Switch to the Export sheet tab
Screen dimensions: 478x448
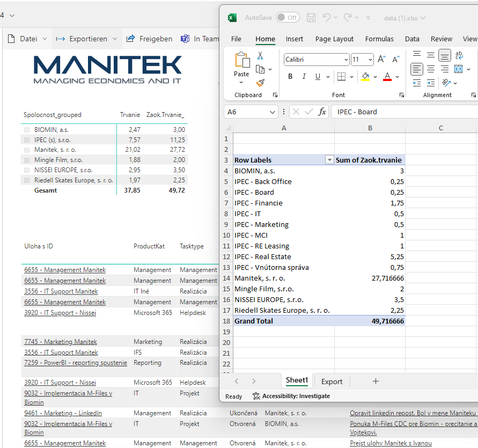(x=332, y=381)
